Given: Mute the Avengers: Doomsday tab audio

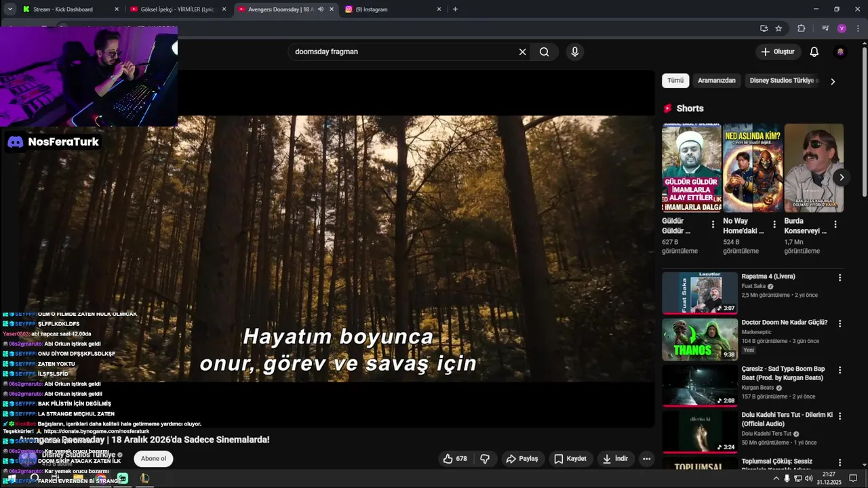Looking at the screenshot, I should 320,9.
